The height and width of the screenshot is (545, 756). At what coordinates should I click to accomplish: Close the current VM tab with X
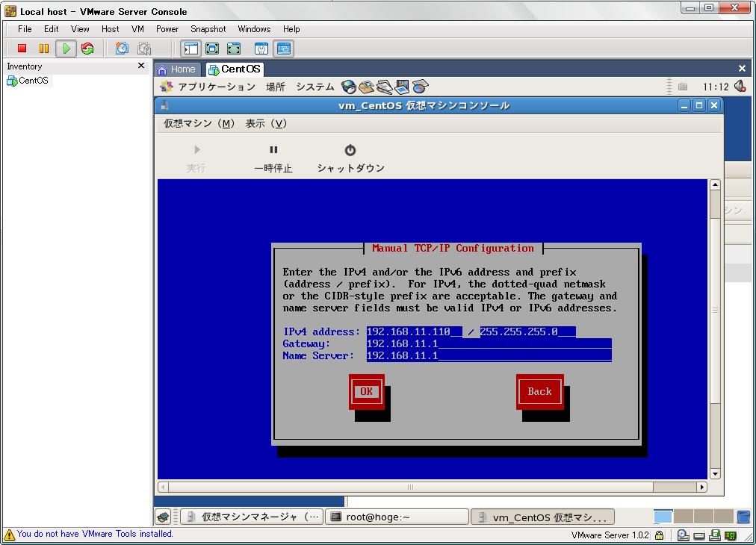click(742, 69)
